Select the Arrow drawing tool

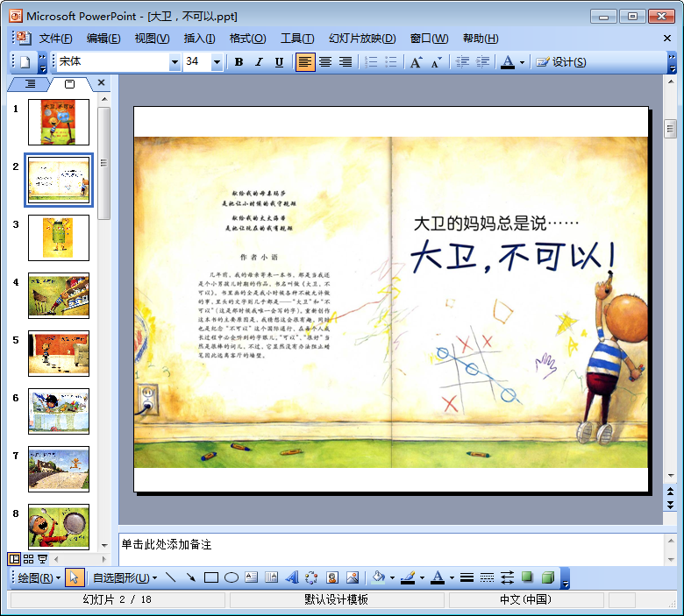(191, 578)
